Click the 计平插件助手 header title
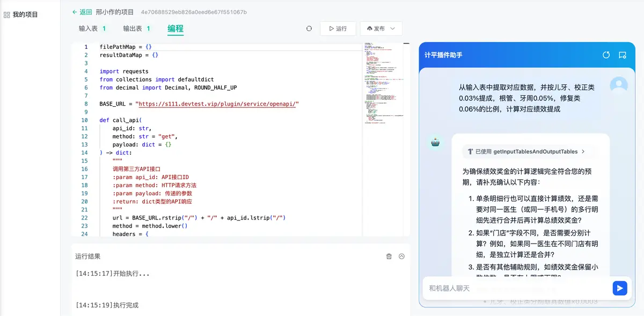Viewport: 644px width, 316px height. pos(443,55)
